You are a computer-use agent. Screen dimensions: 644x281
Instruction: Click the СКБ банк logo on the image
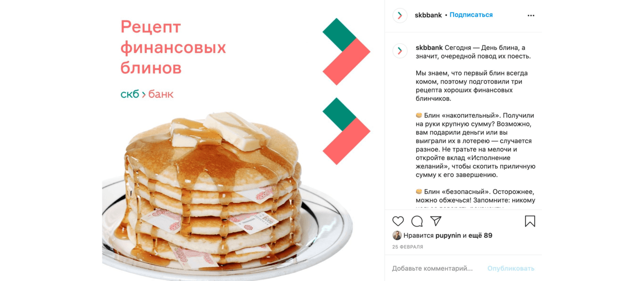147,94
